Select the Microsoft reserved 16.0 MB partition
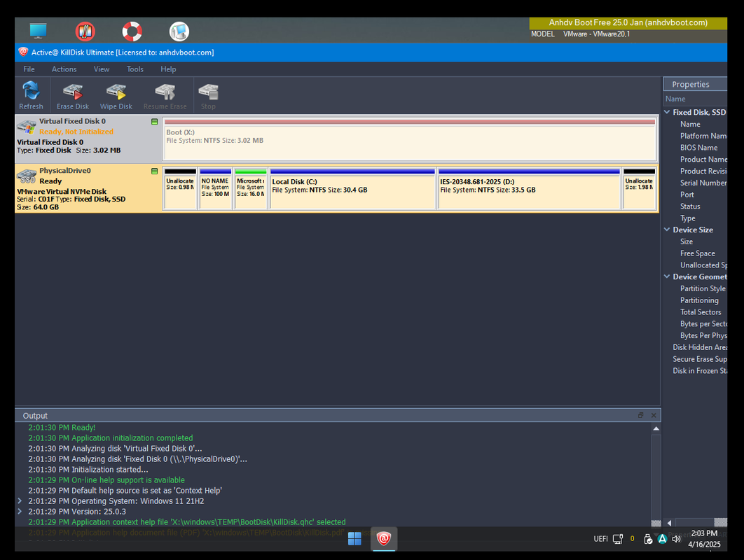Screen dimensions: 744x560 [251, 188]
